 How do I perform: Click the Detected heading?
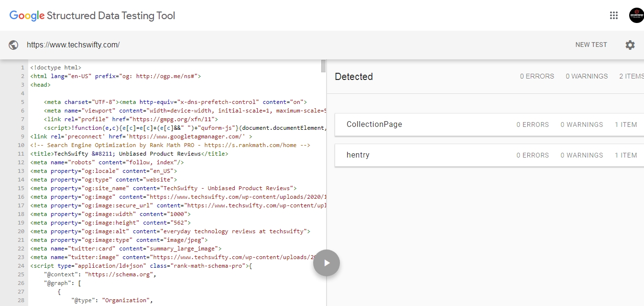354,77
